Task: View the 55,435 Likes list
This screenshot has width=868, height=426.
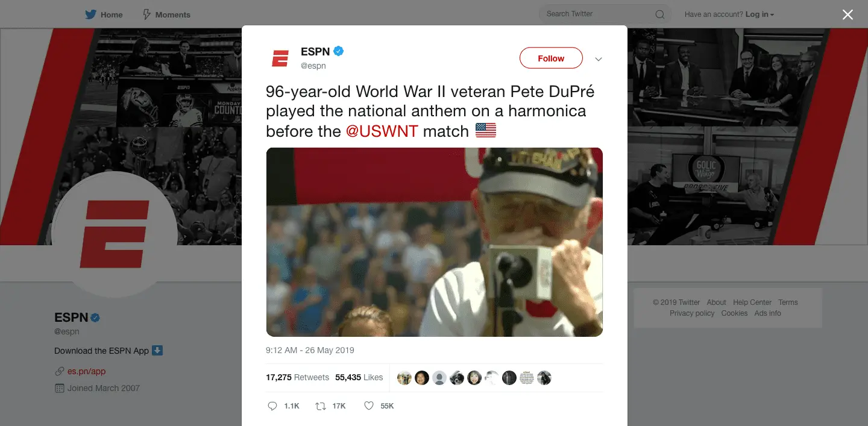Action: tap(359, 377)
